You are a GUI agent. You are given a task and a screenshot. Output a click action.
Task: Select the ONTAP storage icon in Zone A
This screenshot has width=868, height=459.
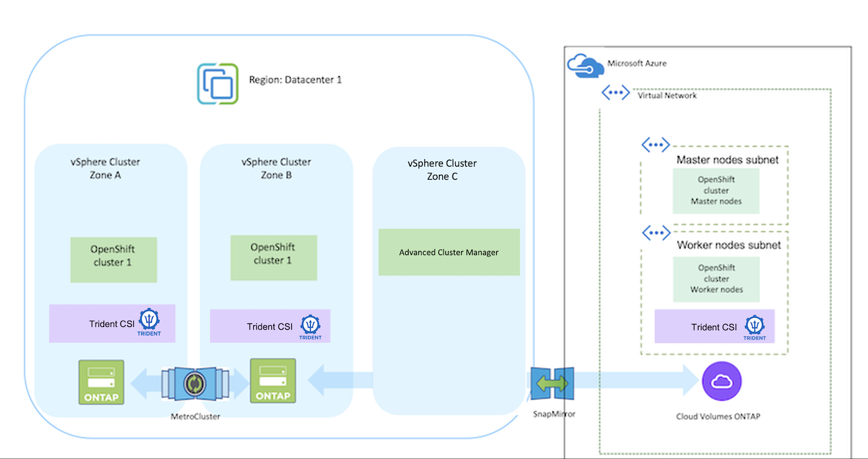(101, 382)
